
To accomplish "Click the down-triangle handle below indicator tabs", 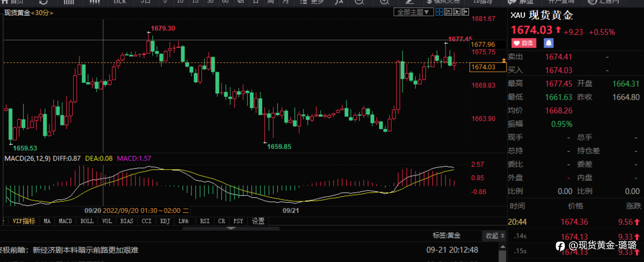I will (x=231, y=228).
